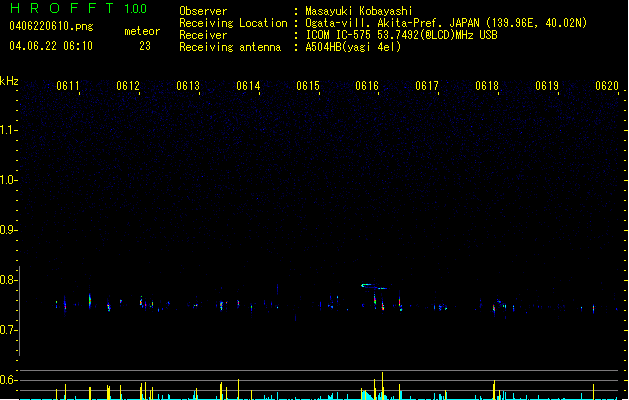Click the 0.9 kHz axis label
Viewport: 629px width, 400px height.
click(x=8, y=230)
